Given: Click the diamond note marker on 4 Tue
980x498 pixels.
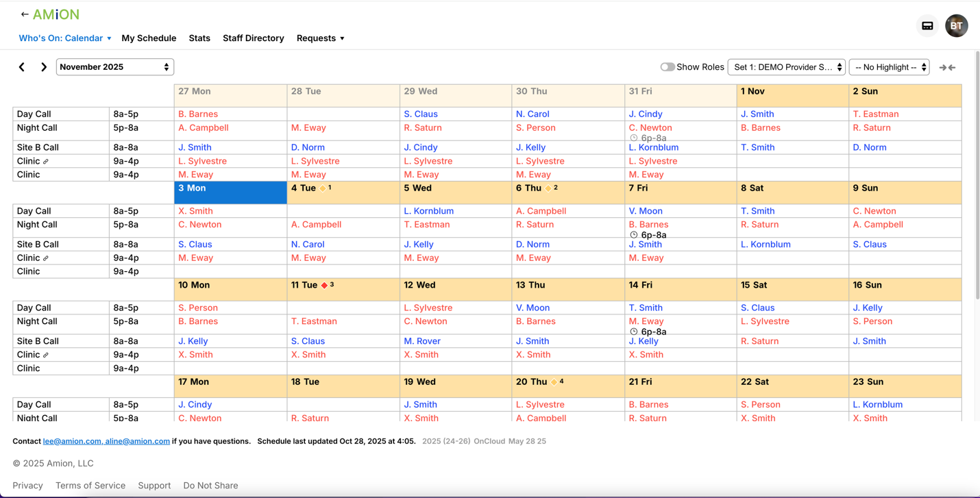Looking at the screenshot, I should (x=323, y=188).
